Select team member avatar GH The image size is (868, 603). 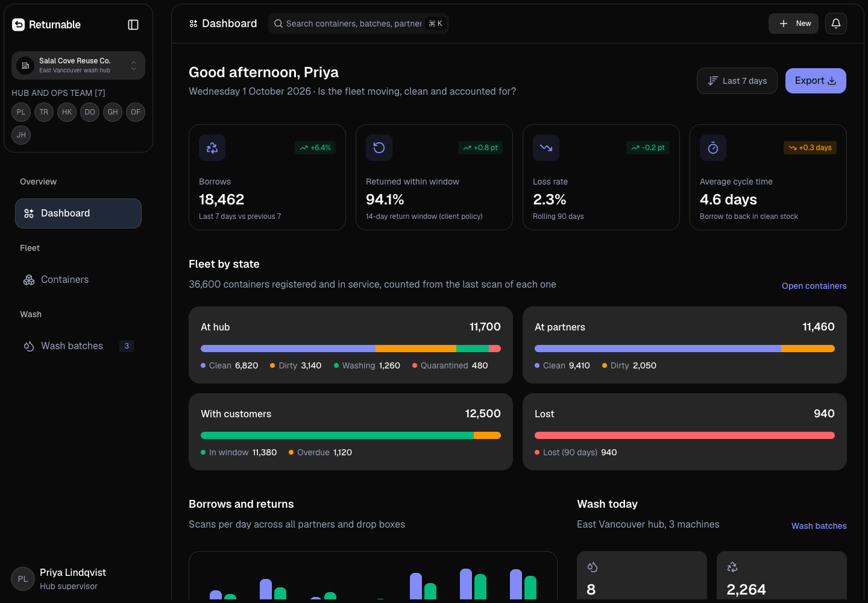[x=113, y=112]
